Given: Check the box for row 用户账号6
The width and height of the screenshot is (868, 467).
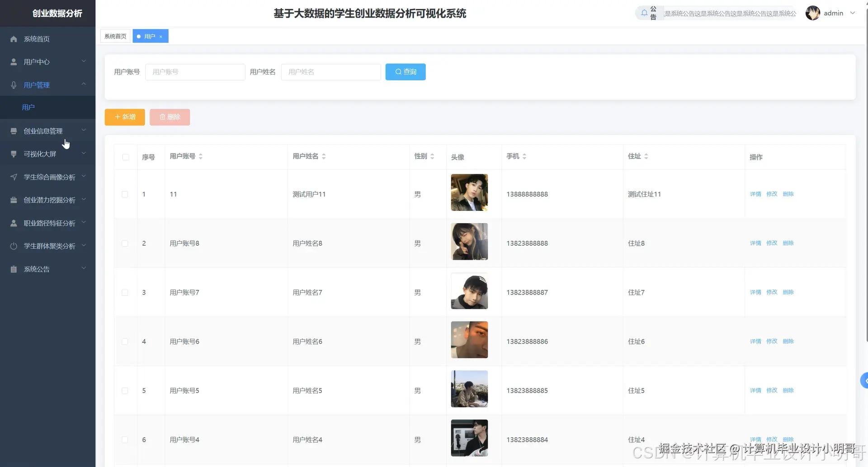Looking at the screenshot, I should tap(125, 342).
